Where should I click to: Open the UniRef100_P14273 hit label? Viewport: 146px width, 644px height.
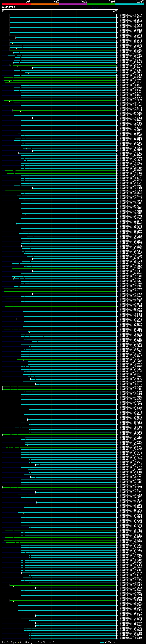point(131,17)
